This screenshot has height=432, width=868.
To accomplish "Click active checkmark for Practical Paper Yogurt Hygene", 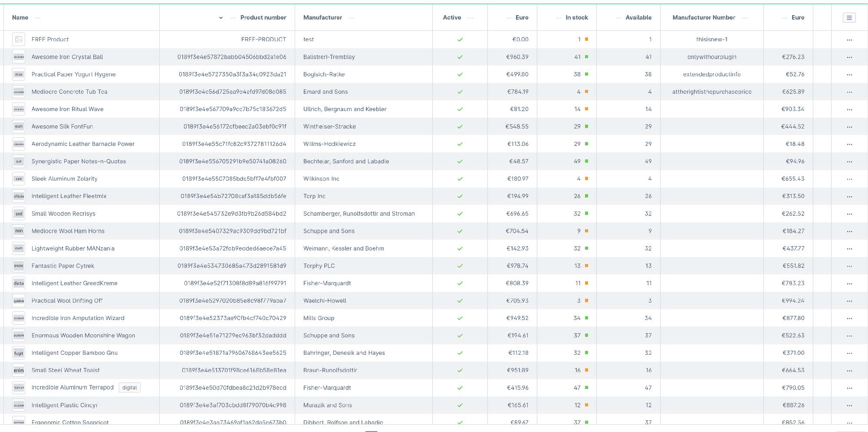I will pyautogui.click(x=460, y=75).
